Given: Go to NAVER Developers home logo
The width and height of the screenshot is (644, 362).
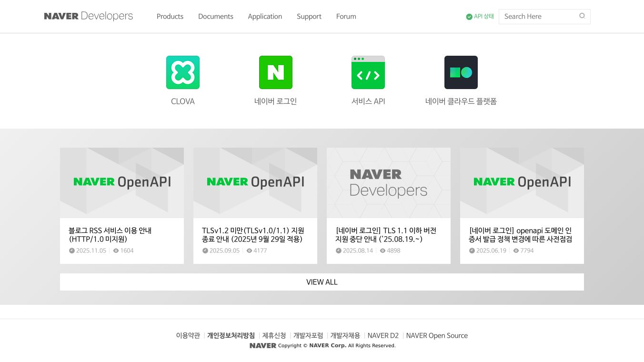Looking at the screenshot, I should (x=89, y=16).
